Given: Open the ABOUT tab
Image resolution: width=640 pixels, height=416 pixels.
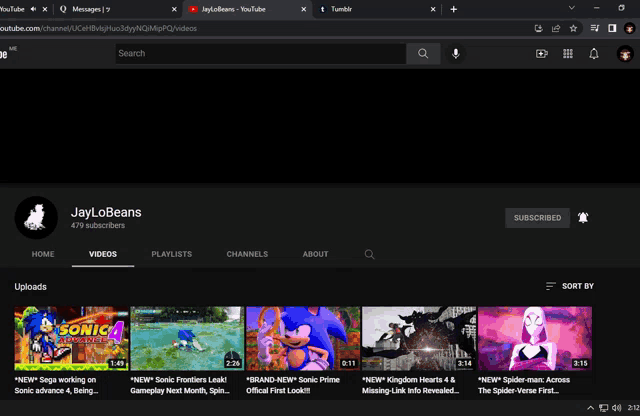Looking at the screenshot, I should (x=316, y=254).
